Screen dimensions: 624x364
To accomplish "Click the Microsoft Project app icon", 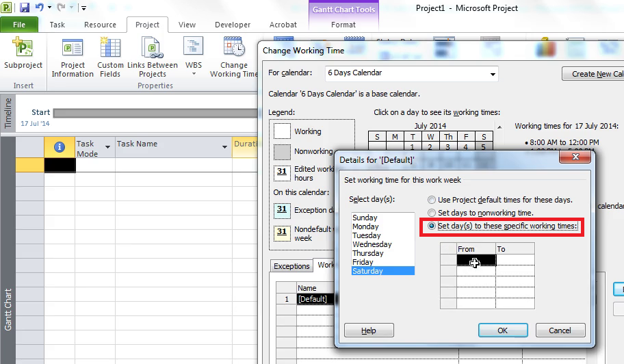I will pyautogui.click(x=7, y=7).
